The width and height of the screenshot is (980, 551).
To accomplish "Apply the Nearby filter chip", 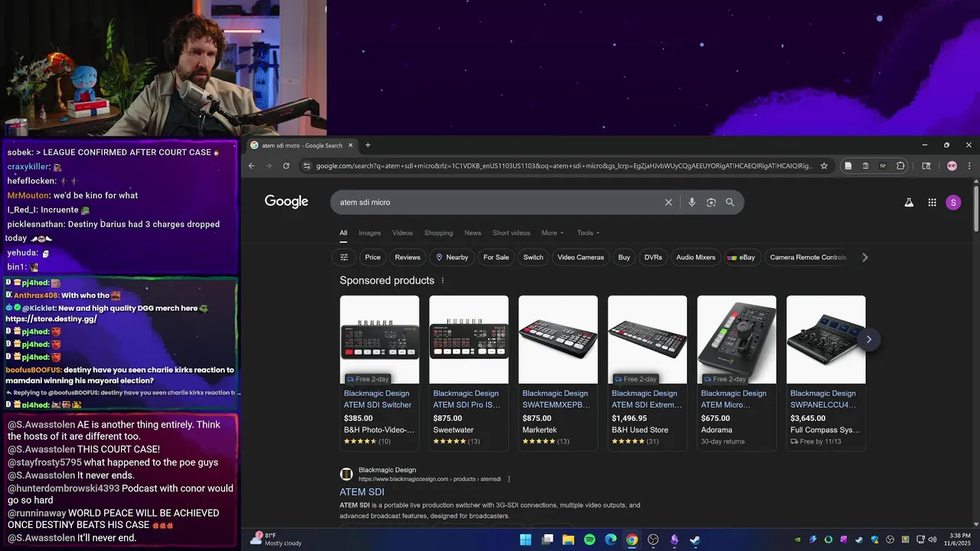I will click(452, 257).
